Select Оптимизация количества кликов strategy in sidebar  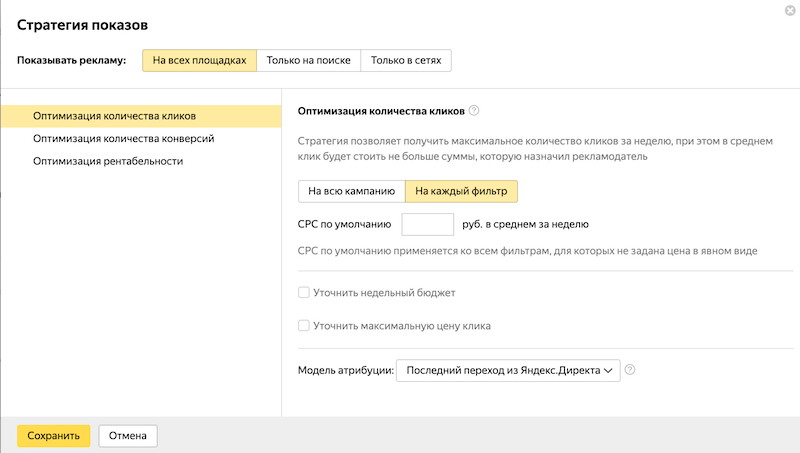coord(114,116)
